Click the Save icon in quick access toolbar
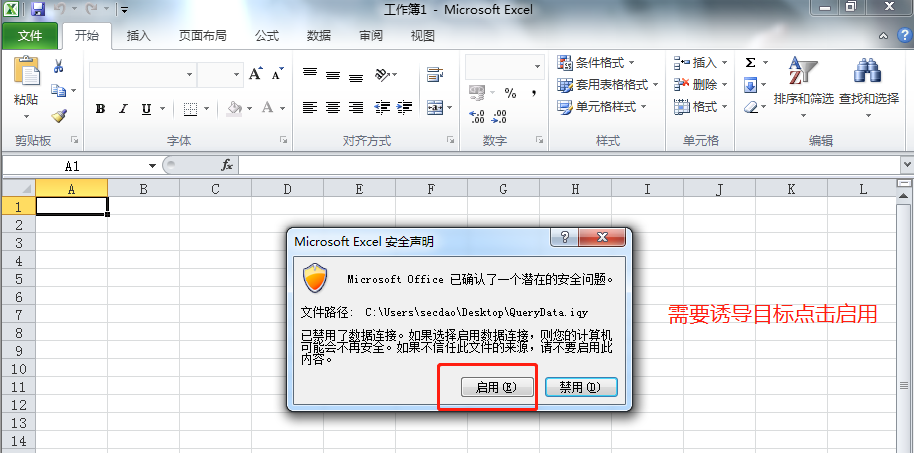The width and height of the screenshot is (914, 453). click(38, 9)
